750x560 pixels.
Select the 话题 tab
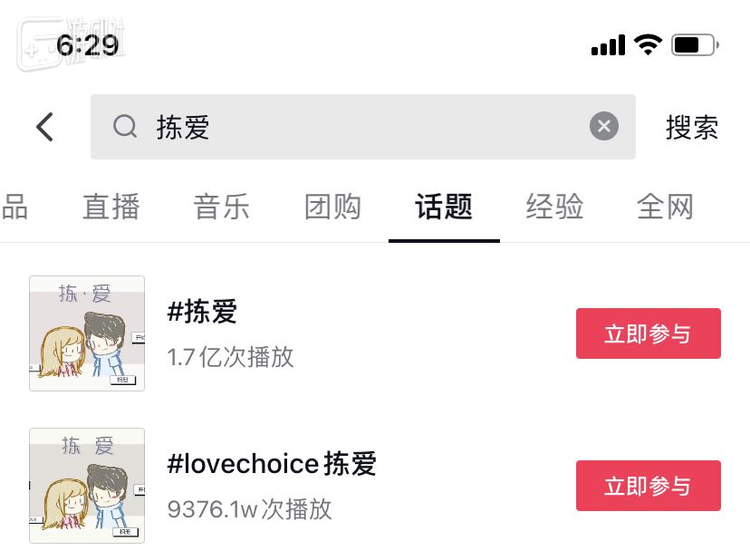[444, 207]
